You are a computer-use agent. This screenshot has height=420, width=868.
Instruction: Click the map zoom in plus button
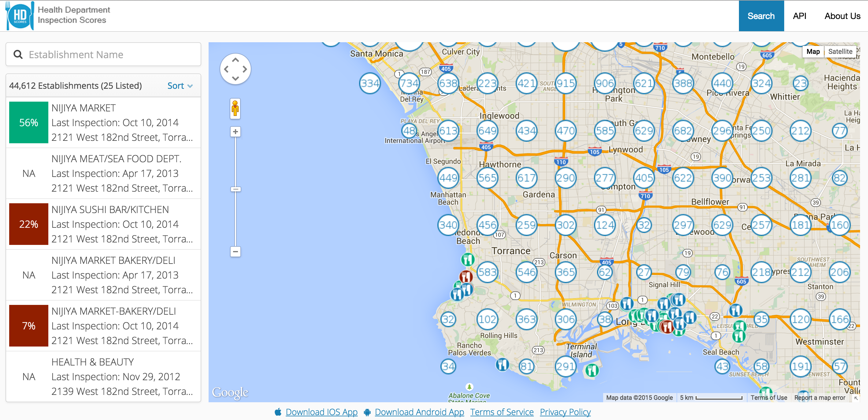(235, 132)
